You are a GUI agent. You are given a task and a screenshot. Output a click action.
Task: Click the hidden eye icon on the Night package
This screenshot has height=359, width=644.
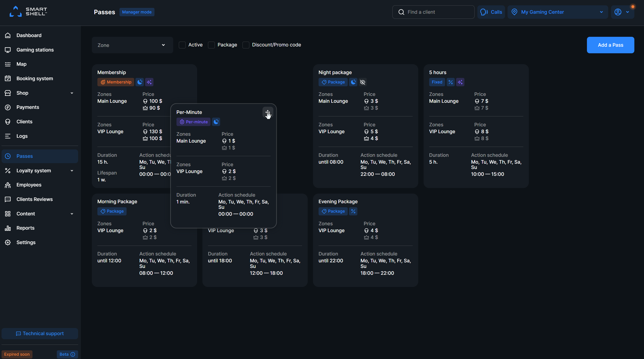363,82
